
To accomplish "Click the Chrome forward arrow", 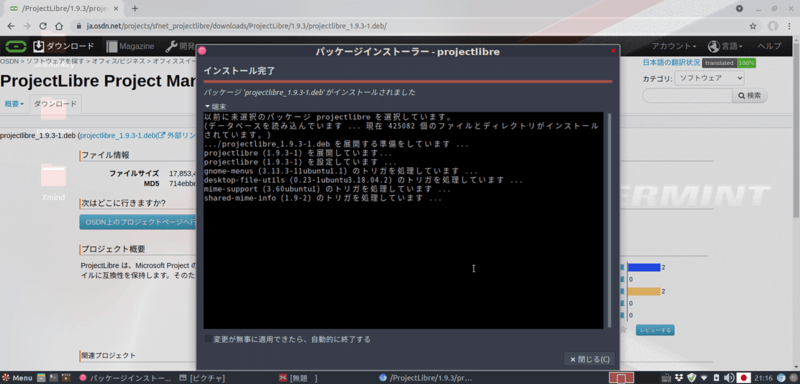I will pos(27,26).
